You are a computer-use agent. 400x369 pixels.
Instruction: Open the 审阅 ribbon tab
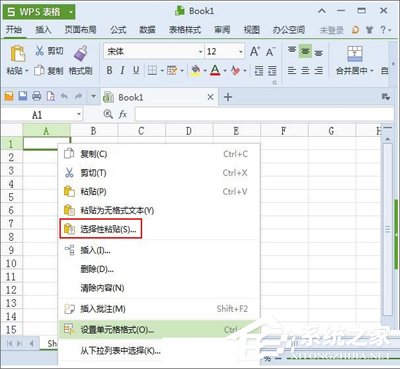coord(222,30)
